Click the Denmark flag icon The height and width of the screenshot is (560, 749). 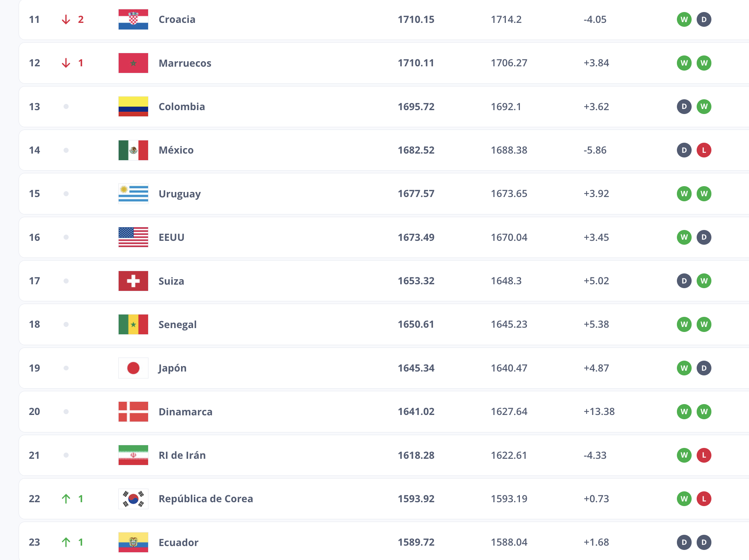click(133, 411)
